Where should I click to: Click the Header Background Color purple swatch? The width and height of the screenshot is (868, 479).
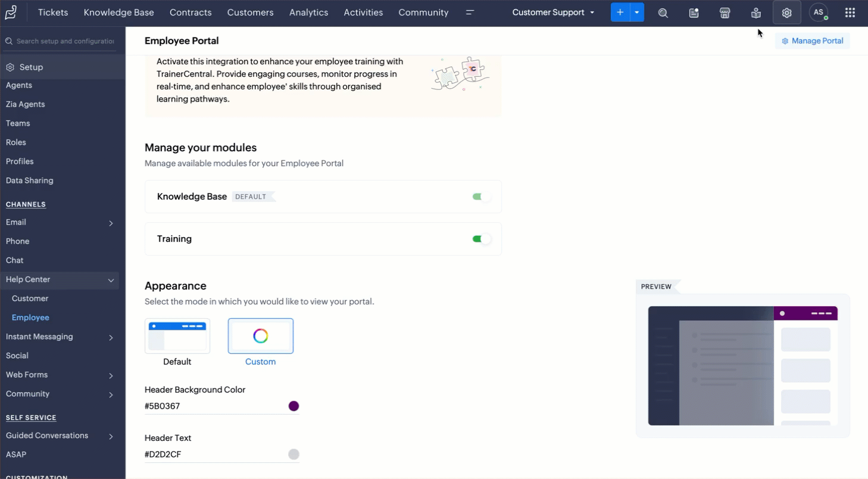294,406
